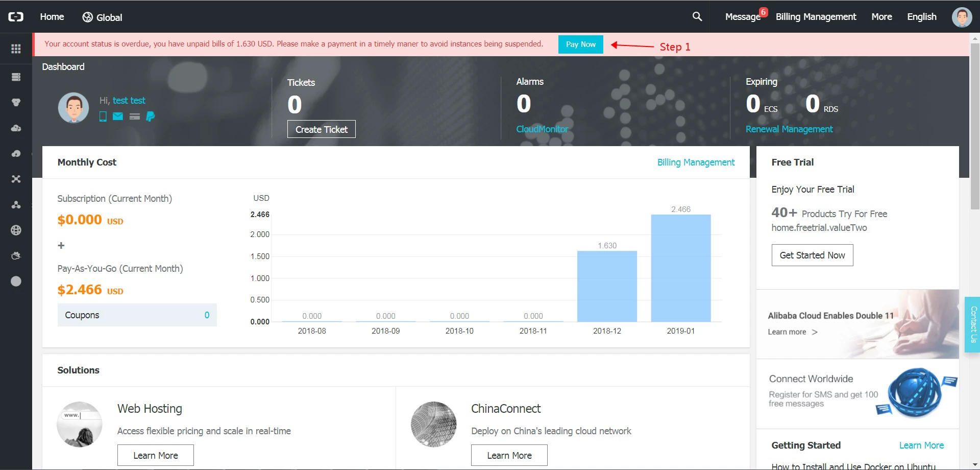Click '40+ Products Try For Free' text
Image resolution: width=980 pixels, height=470 pixels.
coord(829,213)
